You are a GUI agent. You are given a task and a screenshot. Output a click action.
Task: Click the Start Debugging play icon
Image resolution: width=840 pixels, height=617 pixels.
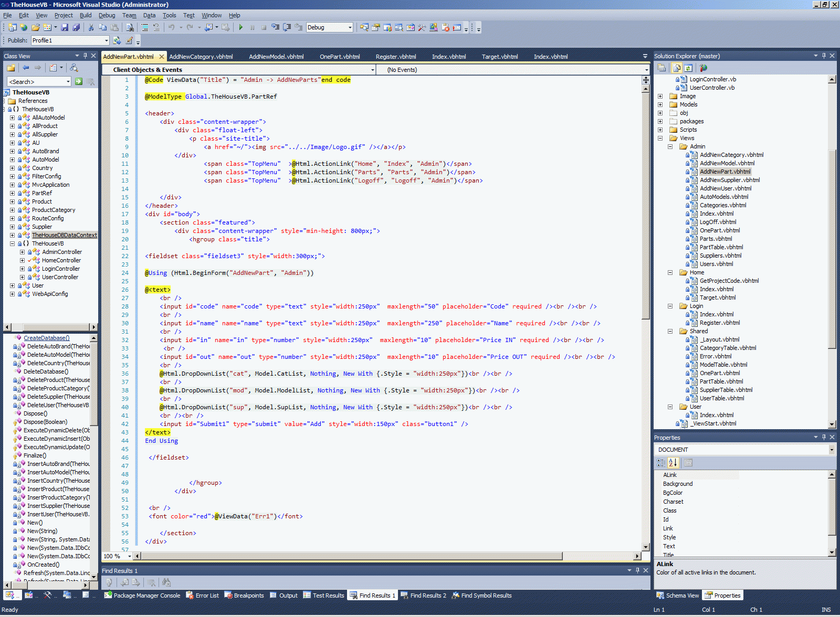[240, 27]
